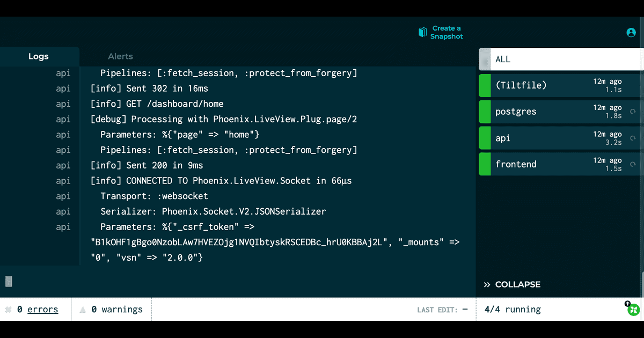This screenshot has width=644, height=338.
Task: Open the Alerts tab
Action: (x=120, y=56)
